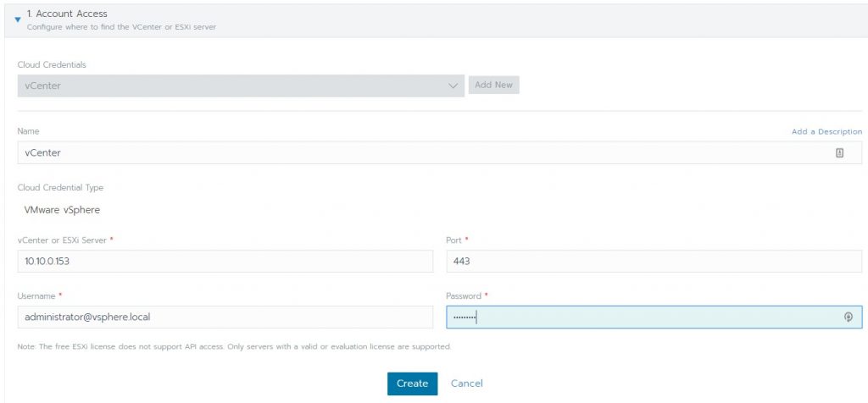Click the 'vCenter or ESXi Server' label

[x=63, y=240]
